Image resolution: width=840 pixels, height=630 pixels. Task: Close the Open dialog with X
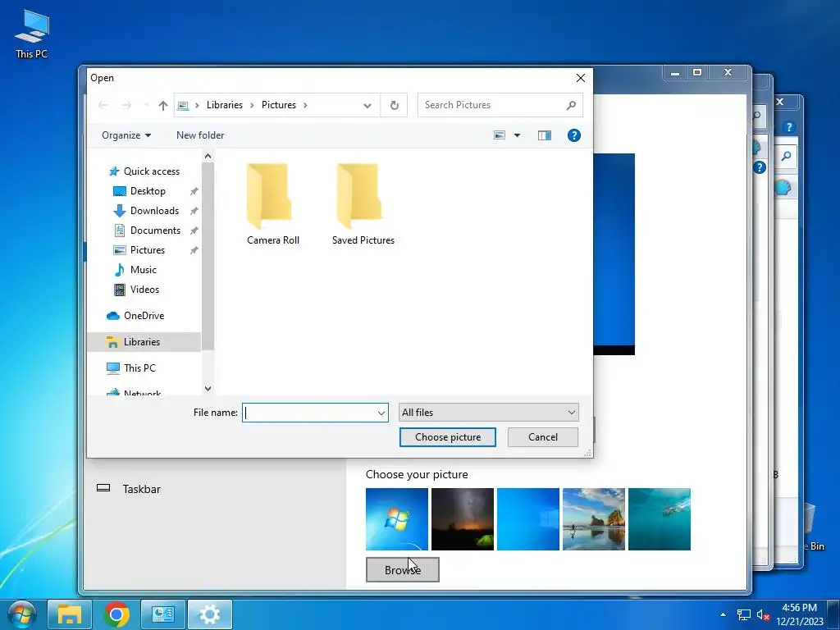pos(580,78)
